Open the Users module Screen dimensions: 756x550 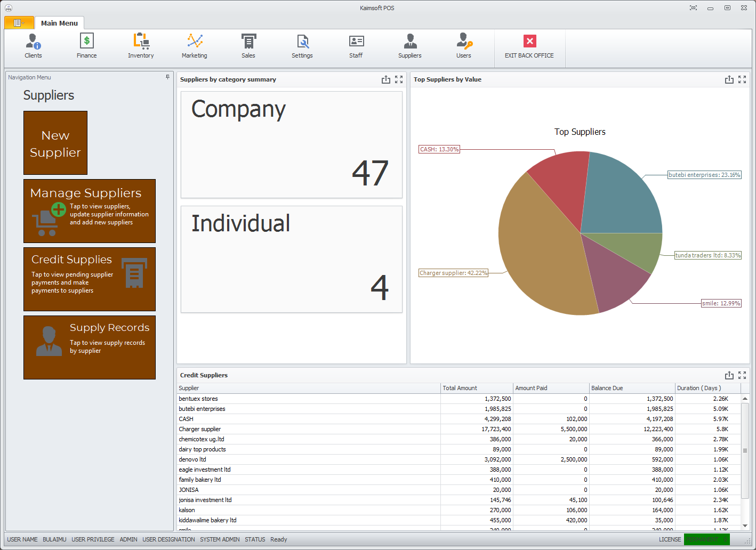[464, 46]
